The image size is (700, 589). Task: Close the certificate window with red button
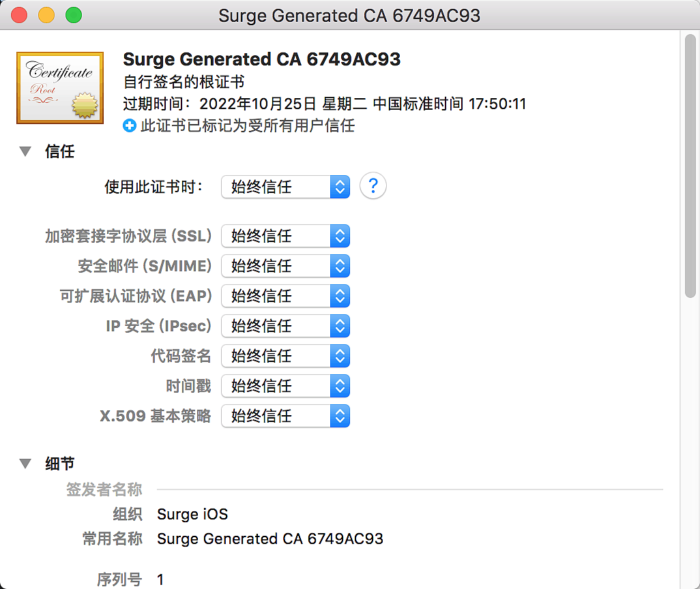pos(20,15)
